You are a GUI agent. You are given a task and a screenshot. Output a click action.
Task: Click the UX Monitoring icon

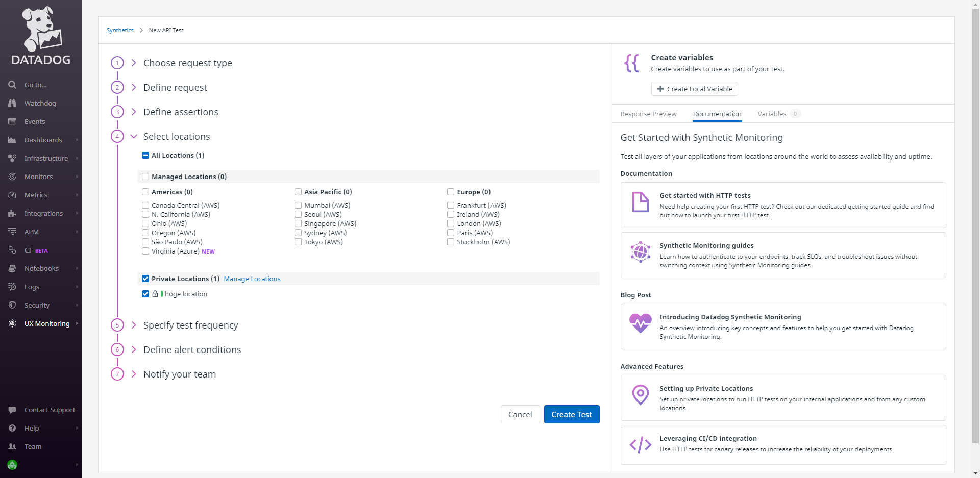(x=12, y=323)
